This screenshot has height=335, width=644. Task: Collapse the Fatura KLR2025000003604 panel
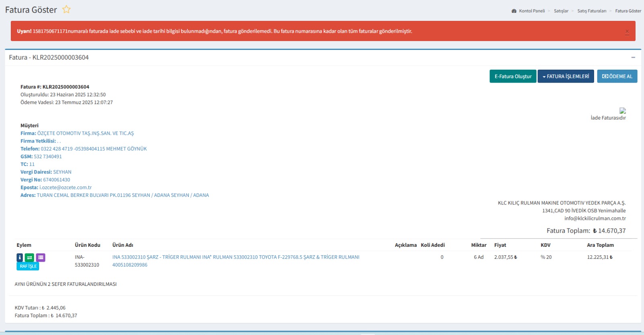(633, 58)
